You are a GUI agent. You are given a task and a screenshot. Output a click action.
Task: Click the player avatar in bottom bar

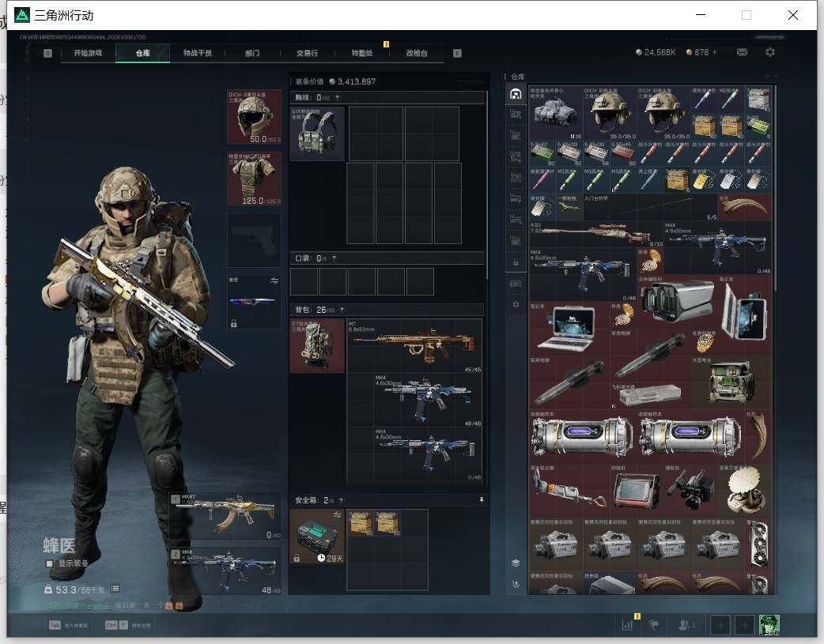coord(769,625)
